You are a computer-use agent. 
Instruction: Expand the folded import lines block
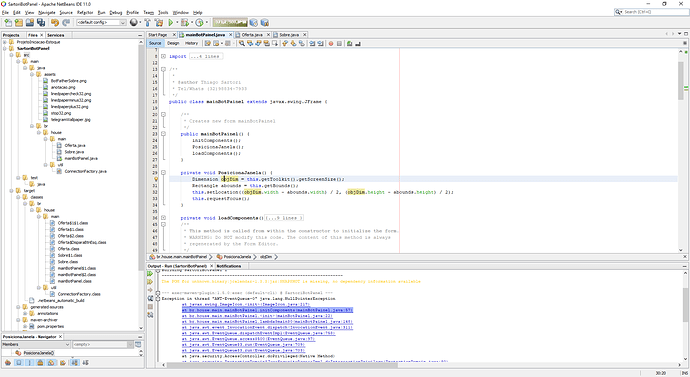pyautogui.click(x=163, y=56)
